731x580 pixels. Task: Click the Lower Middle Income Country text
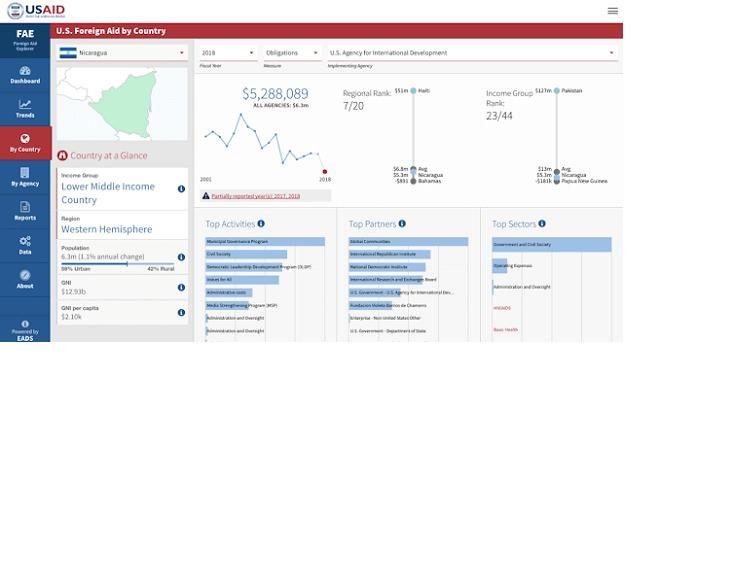pos(108,193)
